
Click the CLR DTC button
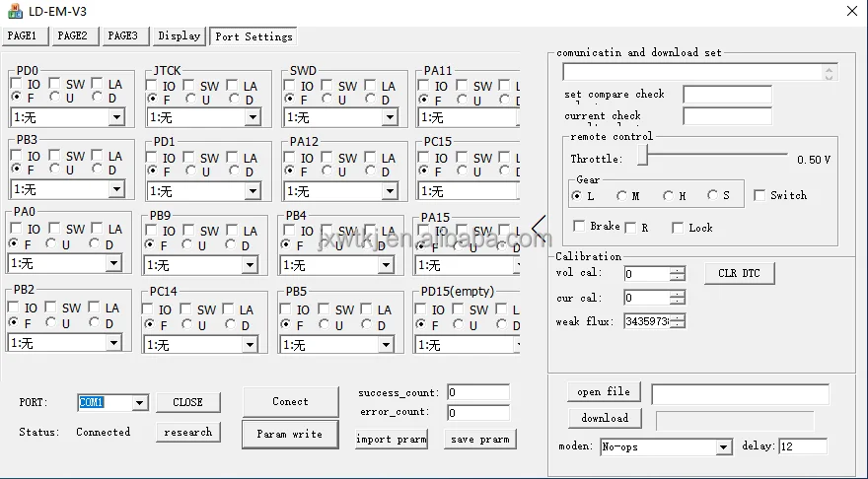pos(739,273)
